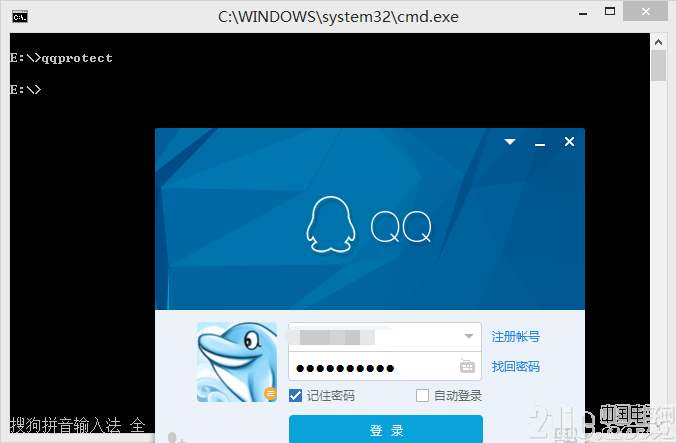677x443 pixels.
Task: Open the cmd.exe window system menu icon
Action: 20,17
